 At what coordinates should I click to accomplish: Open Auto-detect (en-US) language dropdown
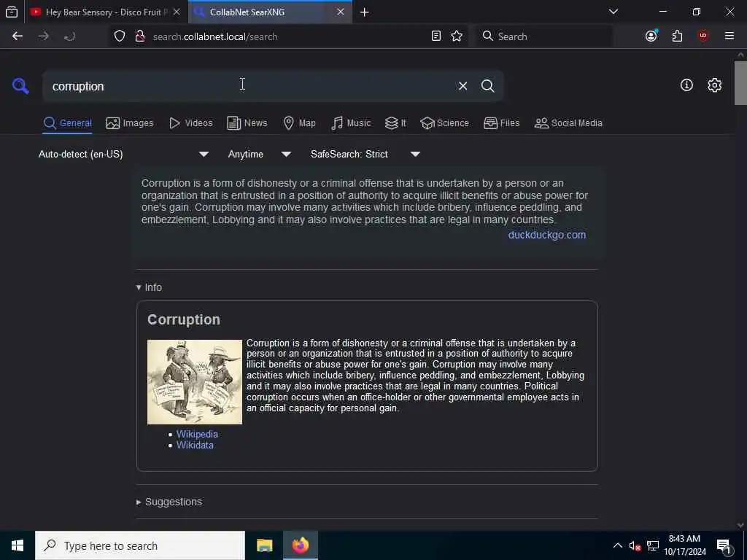[123, 154]
